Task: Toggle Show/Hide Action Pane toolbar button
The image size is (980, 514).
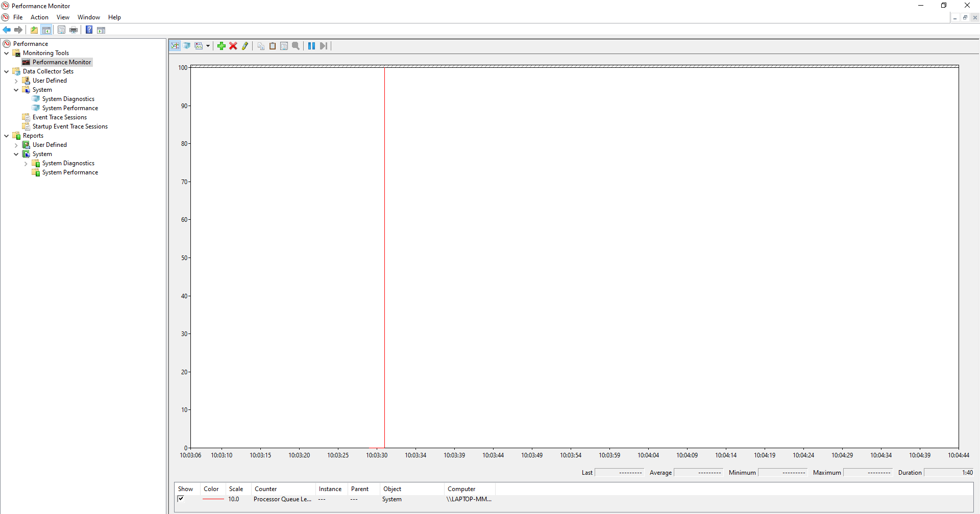Action: (x=101, y=30)
